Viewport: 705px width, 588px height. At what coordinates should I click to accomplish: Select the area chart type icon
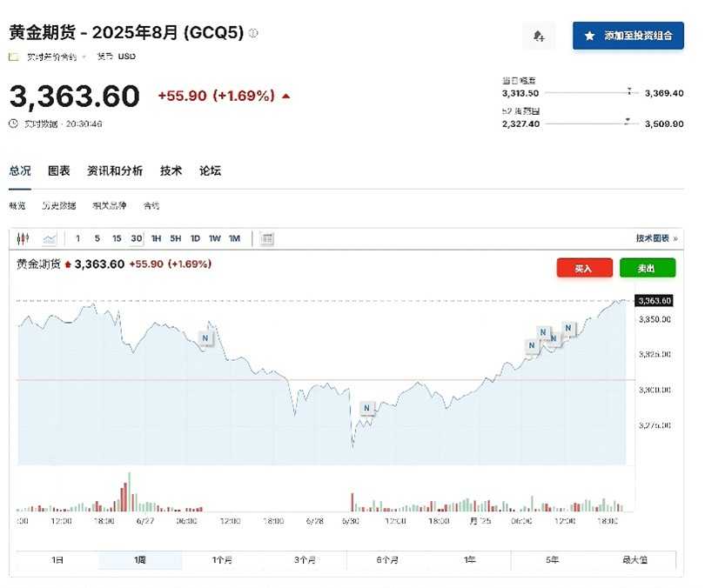(x=50, y=238)
